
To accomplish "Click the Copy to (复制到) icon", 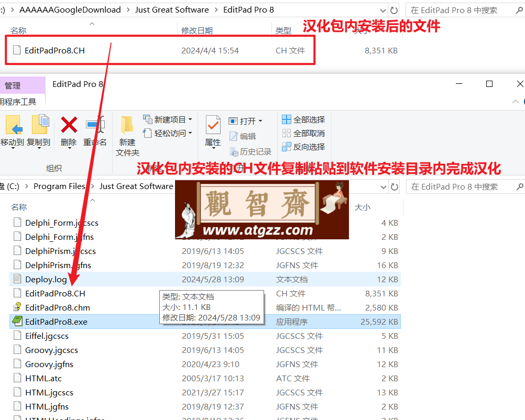I will coord(40,125).
